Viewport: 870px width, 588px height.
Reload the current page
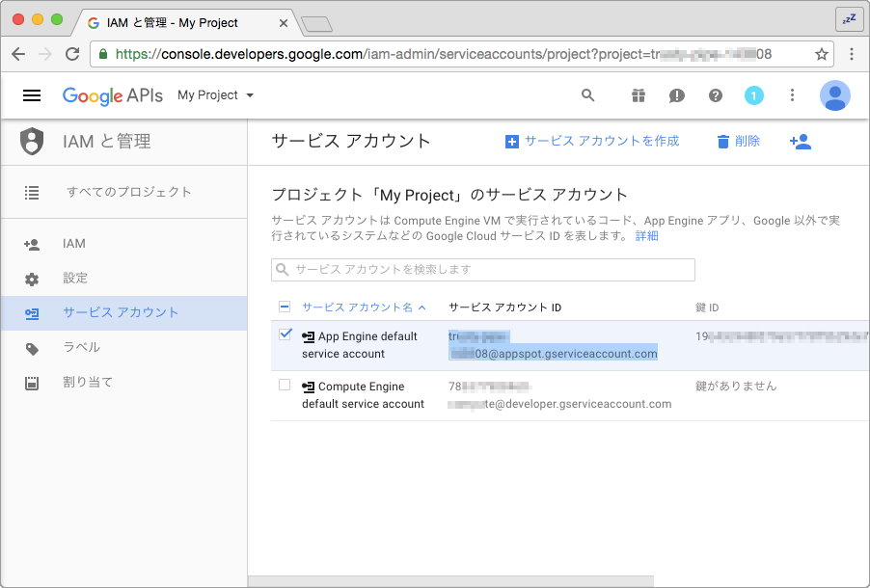pyautogui.click(x=72, y=54)
